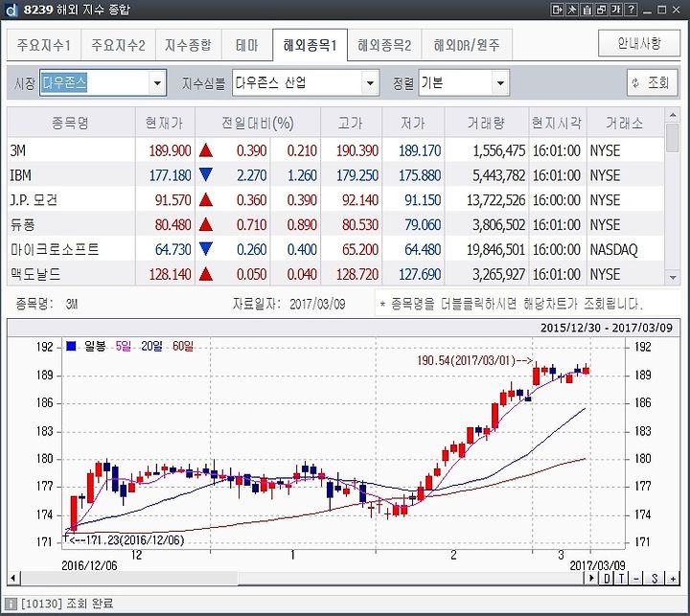Click the 안내사항 button
The height and width of the screenshot is (616, 690).
tap(639, 43)
